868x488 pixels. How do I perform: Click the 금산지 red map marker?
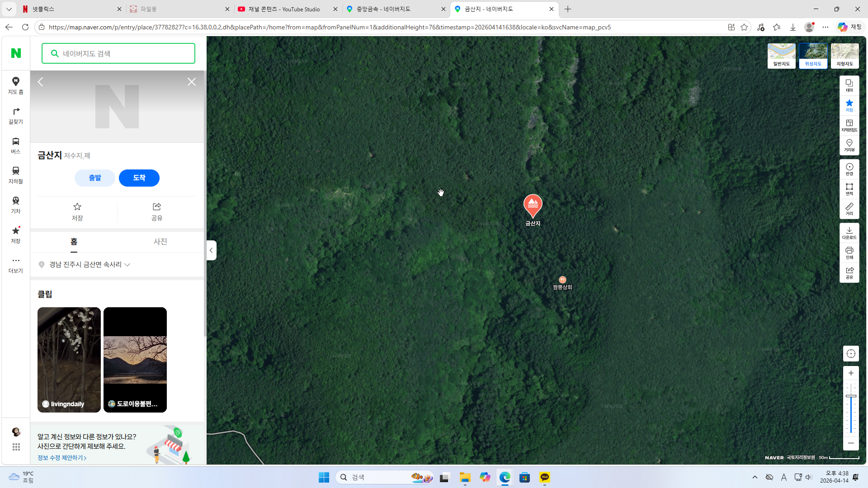coord(533,206)
